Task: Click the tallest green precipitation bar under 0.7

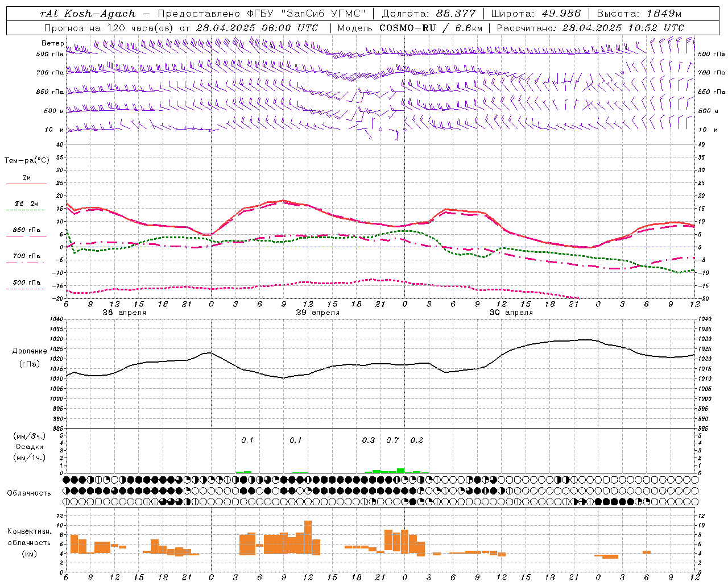Action: point(400,471)
